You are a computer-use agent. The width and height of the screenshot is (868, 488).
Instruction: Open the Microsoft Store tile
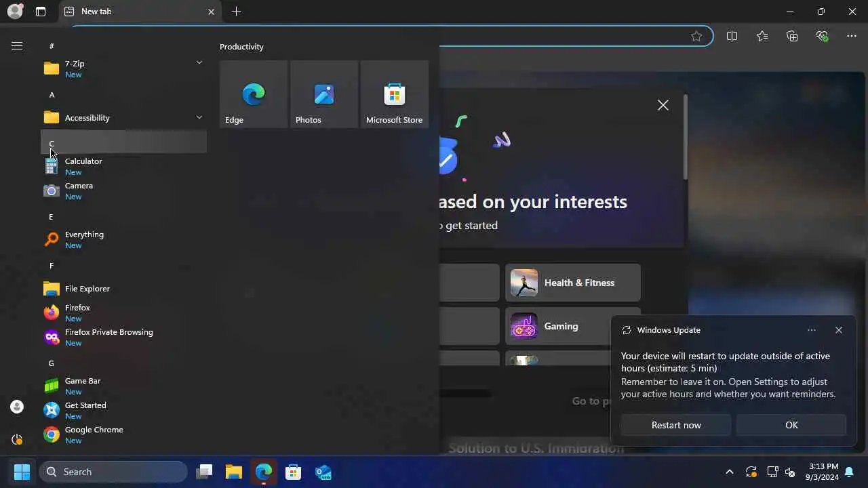click(x=395, y=94)
